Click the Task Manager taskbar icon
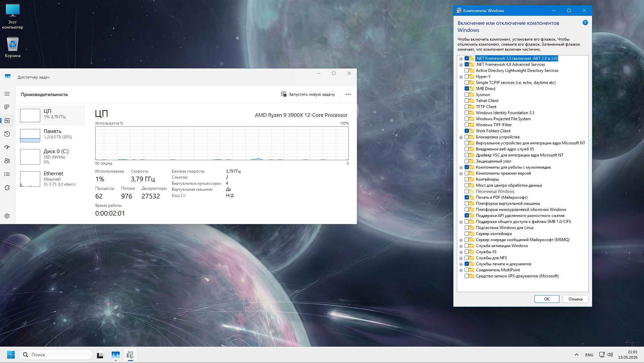Viewport: 644px width, 363px height. (x=116, y=355)
